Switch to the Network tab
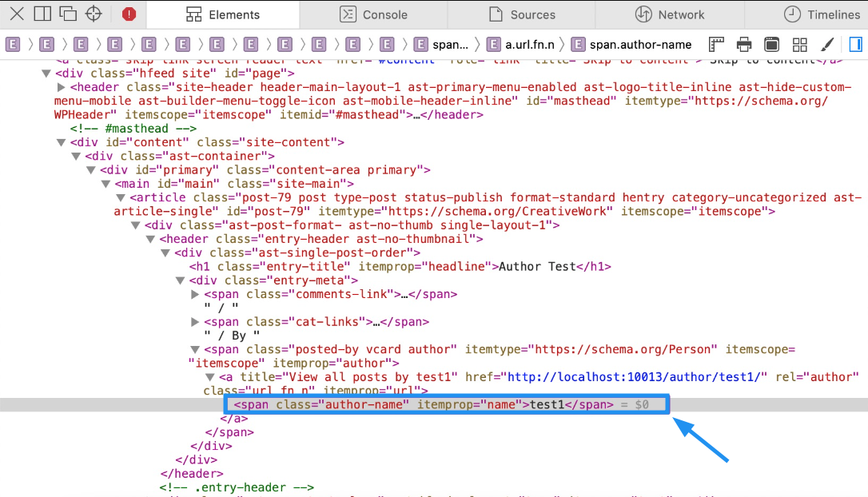868x497 pixels. click(669, 14)
